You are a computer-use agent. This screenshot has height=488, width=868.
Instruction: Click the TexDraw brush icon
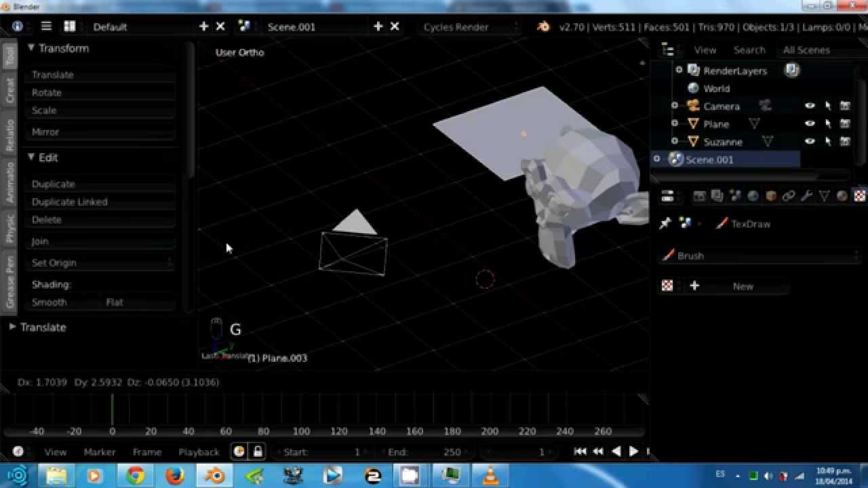click(722, 223)
